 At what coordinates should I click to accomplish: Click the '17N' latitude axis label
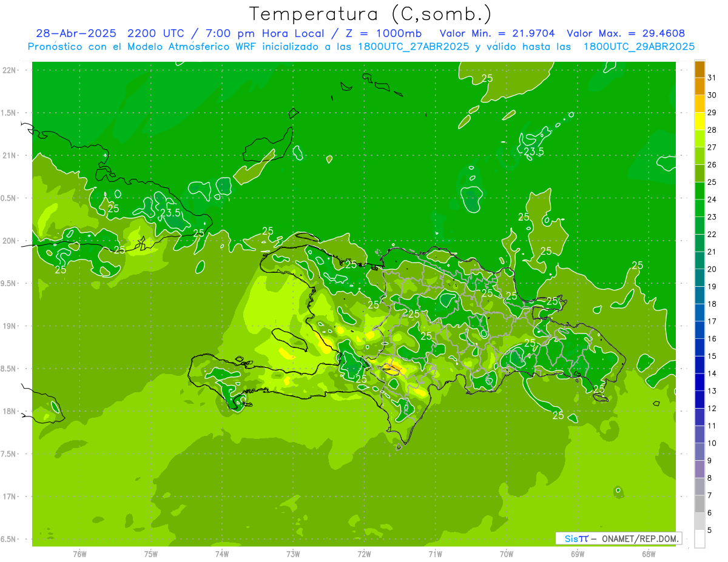tap(9, 497)
